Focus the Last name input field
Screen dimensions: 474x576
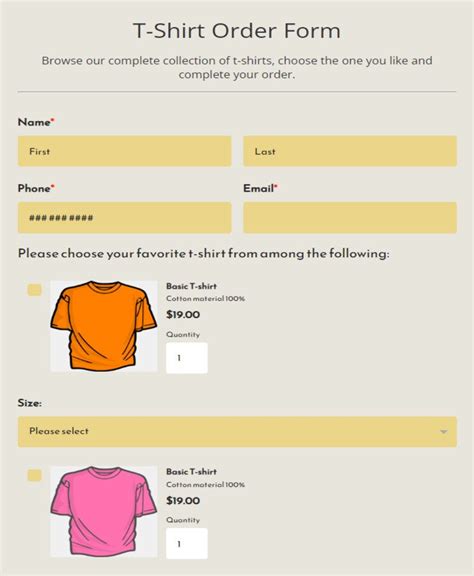point(350,151)
